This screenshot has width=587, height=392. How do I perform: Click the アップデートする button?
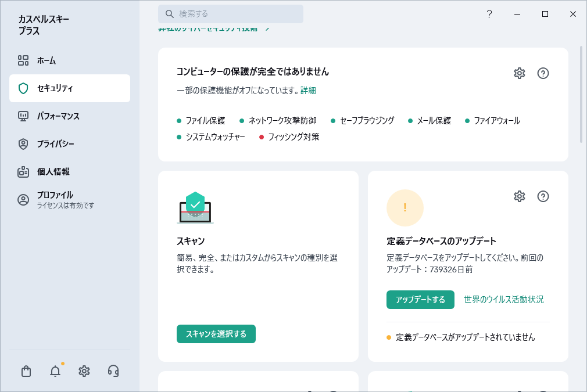(420, 300)
